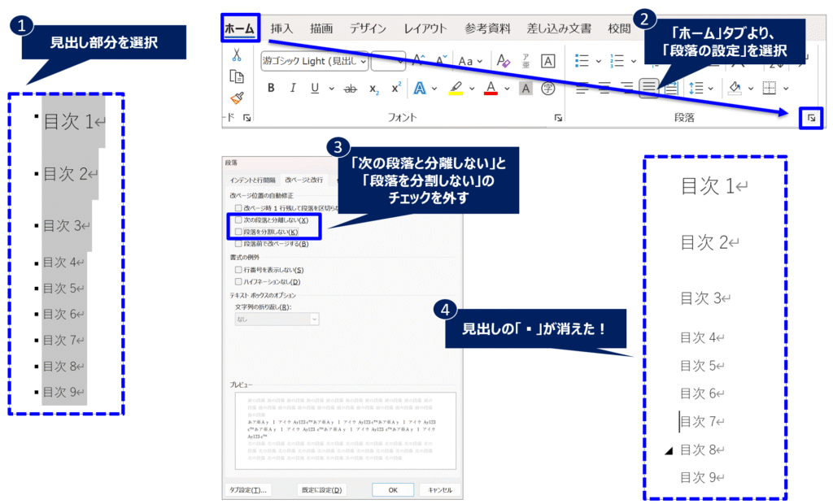833x504 pixels.
Task: Select the Format Painter brush
Action: point(237,98)
